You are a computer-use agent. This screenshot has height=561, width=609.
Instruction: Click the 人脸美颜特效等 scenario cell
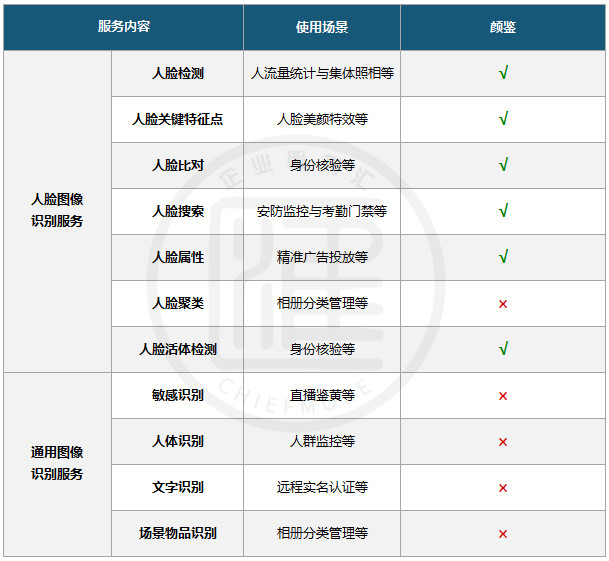point(322,119)
